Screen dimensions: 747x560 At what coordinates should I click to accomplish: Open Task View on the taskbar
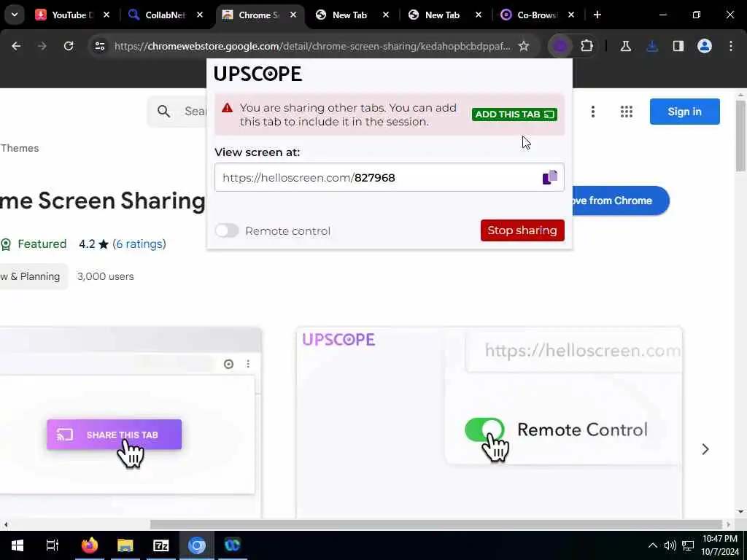pos(53,545)
